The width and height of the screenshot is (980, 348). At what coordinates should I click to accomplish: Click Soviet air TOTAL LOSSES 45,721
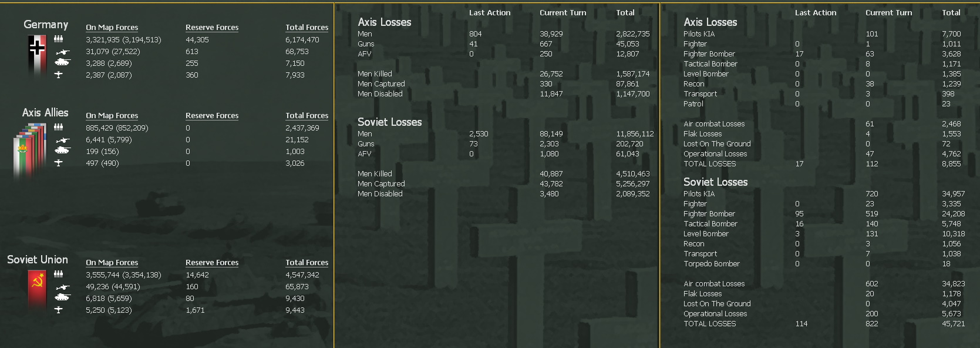click(x=954, y=324)
